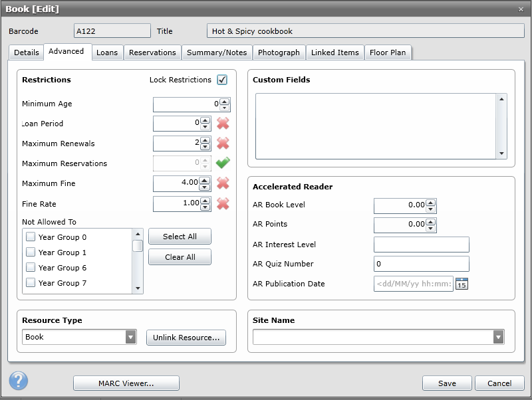The image size is (532, 400).
Task: Open the Summary/Notes tab
Action: click(x=217, y=52)
